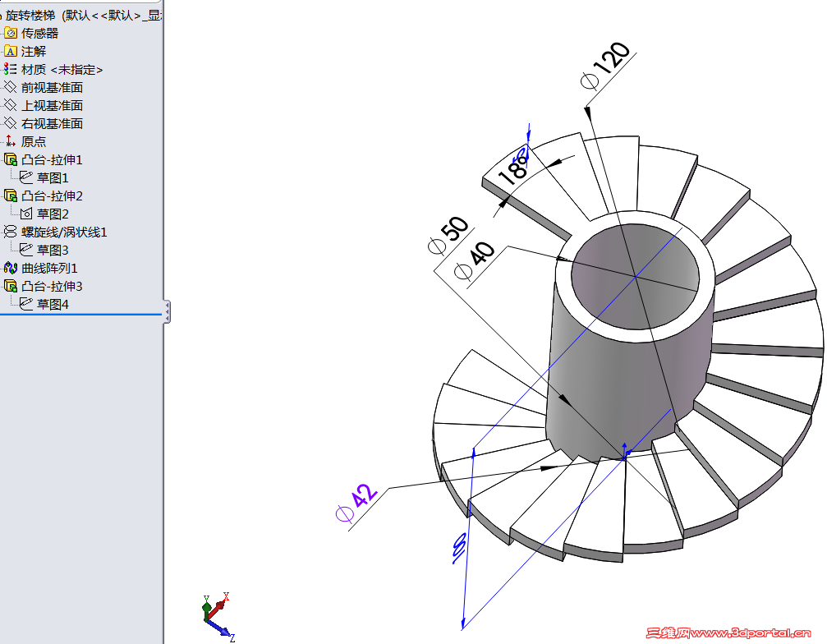The image size is (827, 644).
Task: Select 草图4 sketch label
Action: (53, 304)
